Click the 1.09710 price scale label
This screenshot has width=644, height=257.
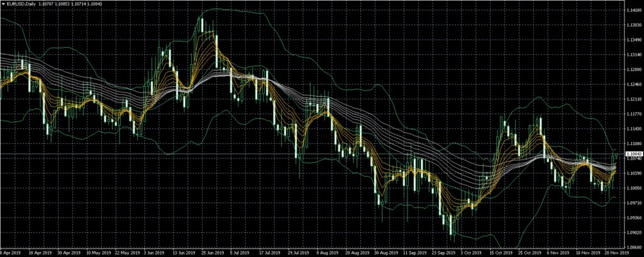(x=635, y=203)
